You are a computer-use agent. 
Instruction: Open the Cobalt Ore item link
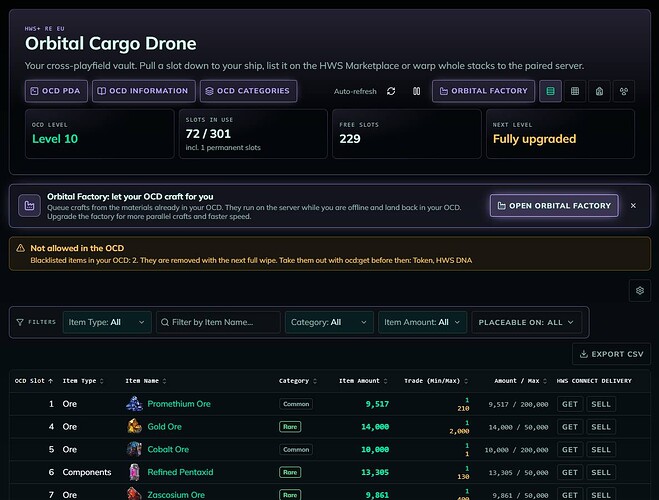pyautogui.click(x=168, y=449)
